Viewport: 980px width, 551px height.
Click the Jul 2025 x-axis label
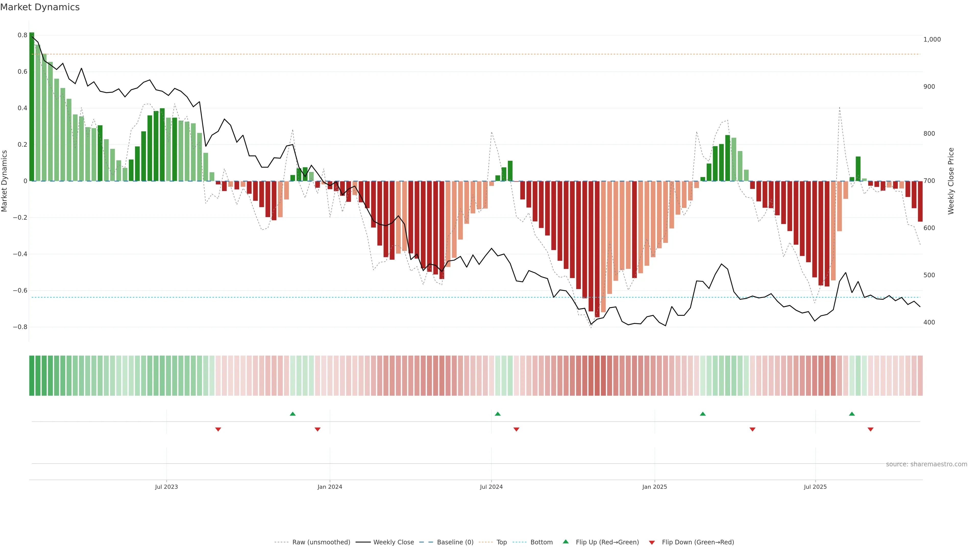coord(815,487)
